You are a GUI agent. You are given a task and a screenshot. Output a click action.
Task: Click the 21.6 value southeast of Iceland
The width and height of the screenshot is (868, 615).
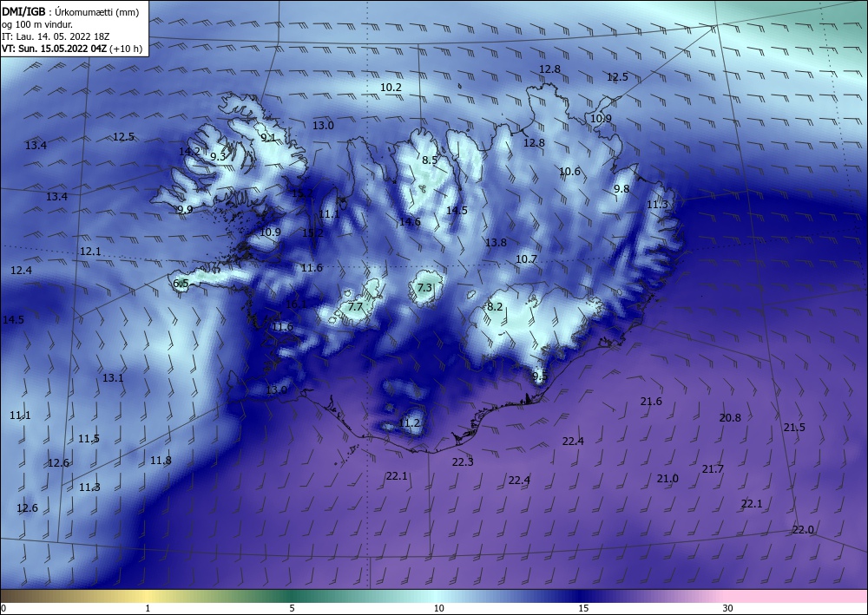click(651, 402)
